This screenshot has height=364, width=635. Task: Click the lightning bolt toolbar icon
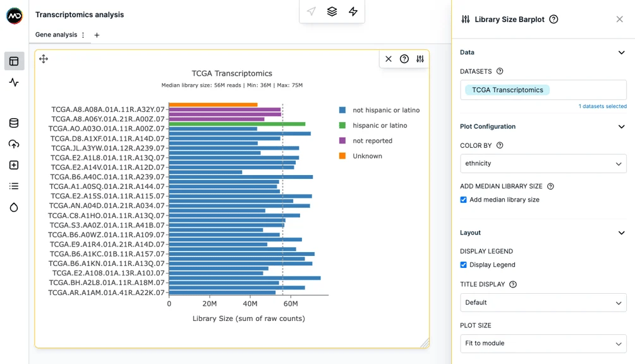tap(353, 11)
